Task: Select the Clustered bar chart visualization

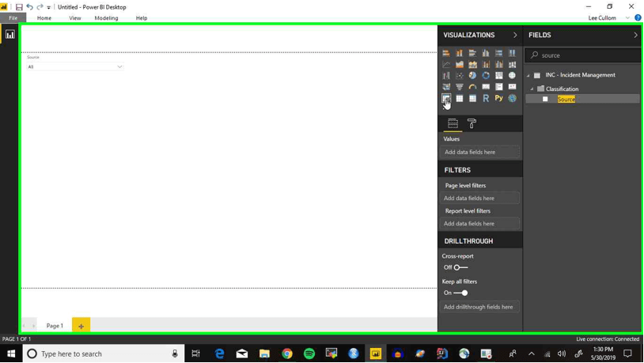Action: click(472, 53)
